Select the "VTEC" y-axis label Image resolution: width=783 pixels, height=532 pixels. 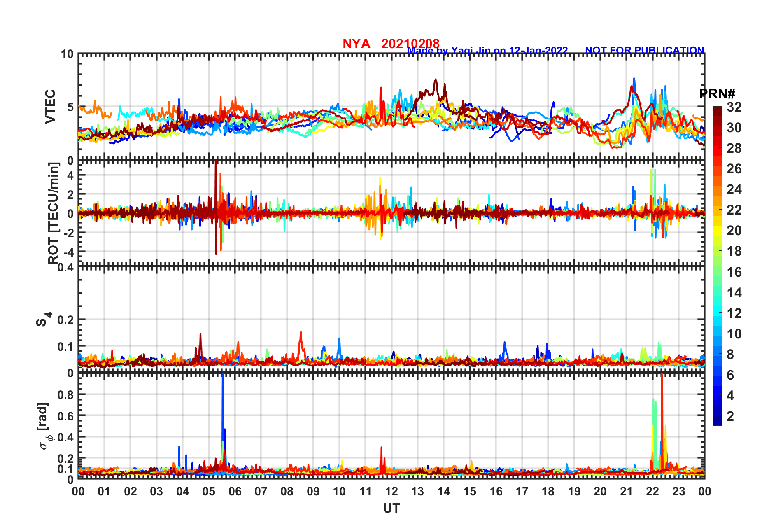[x=50, y=106]
